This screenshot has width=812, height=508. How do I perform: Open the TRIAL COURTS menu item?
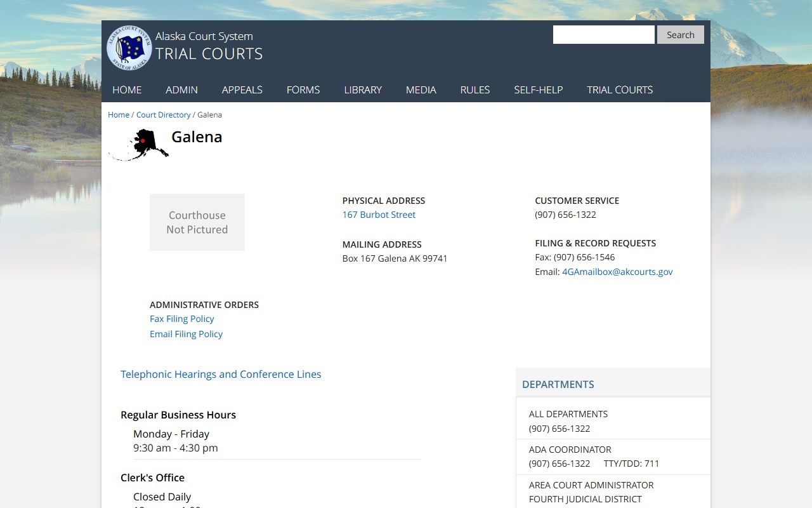[620, 90]
